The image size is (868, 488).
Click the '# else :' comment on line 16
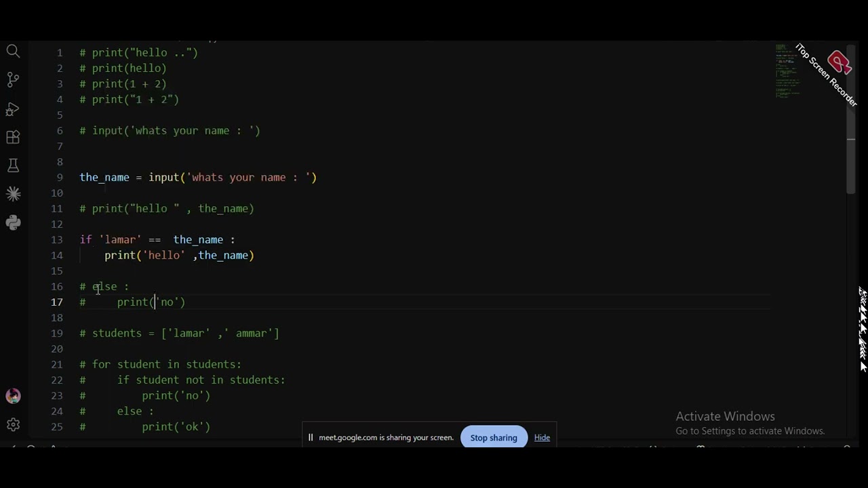pyautogui.click(x=104, y=286)
